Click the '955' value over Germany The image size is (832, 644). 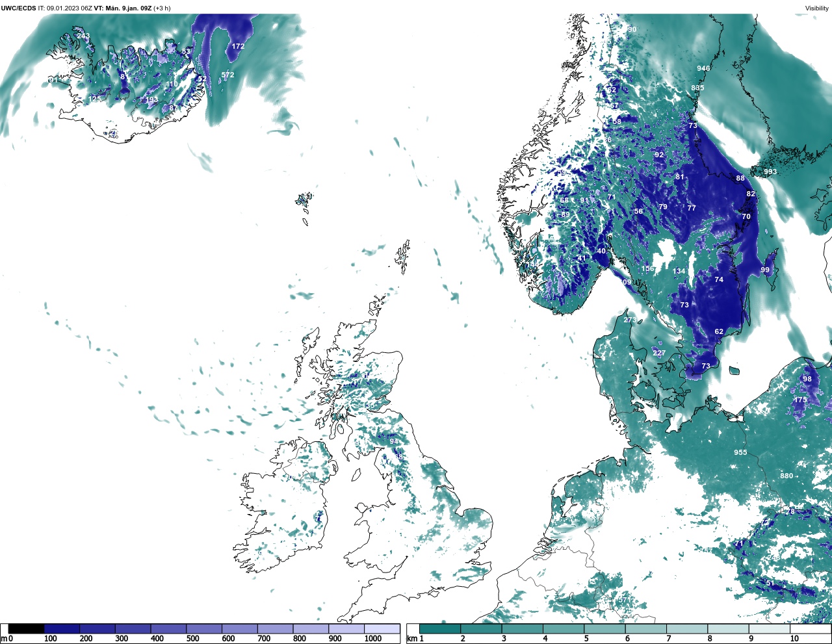pyautogui.click(x=740, y=452)
